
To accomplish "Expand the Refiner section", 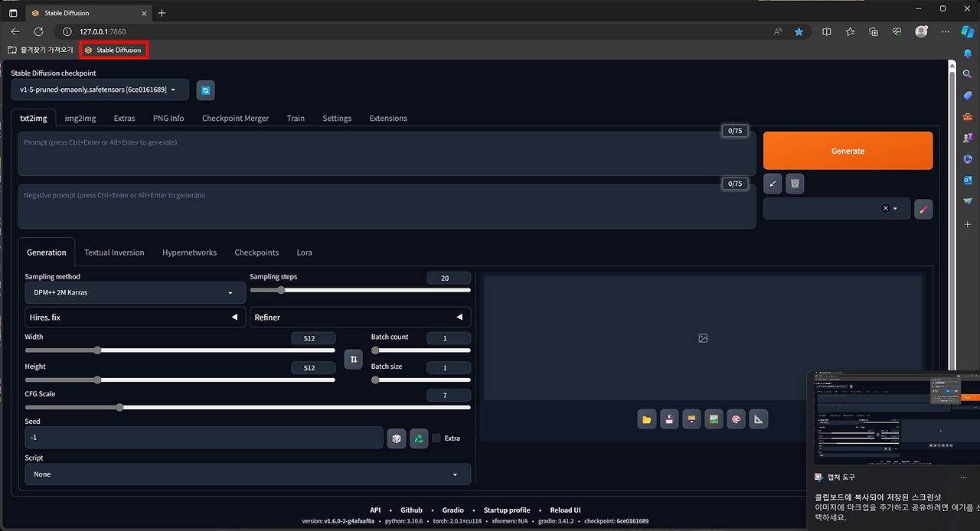I will (x=360, y=317).
